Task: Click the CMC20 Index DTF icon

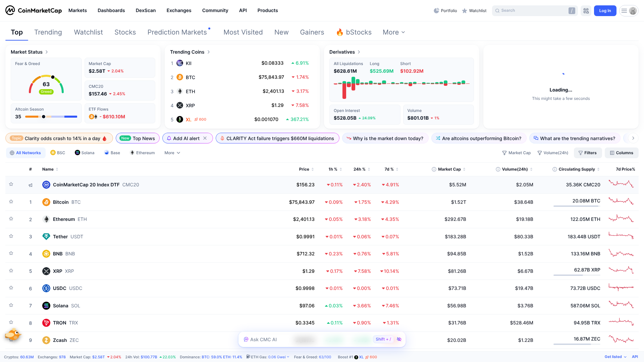Action: [x=46, y=185]
